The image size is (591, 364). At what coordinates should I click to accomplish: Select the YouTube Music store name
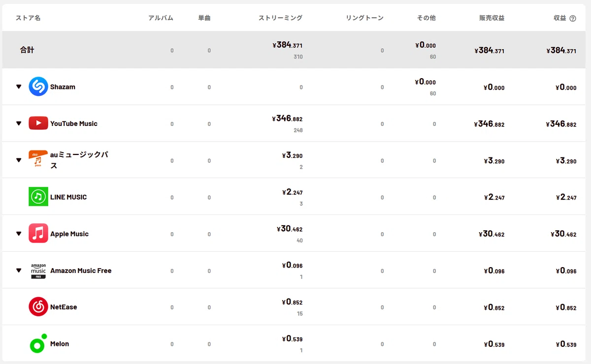(x=74, y=123)
